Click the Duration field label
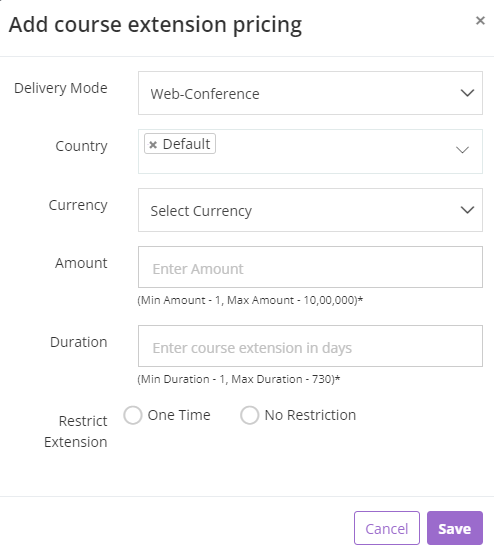Screen dimensions: 494x556 (x=79, y=342)
